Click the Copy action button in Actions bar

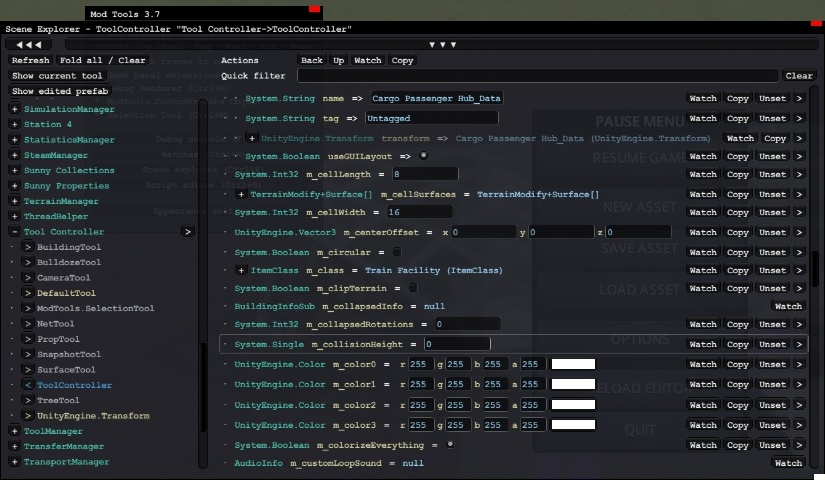(x=402, y=61)
